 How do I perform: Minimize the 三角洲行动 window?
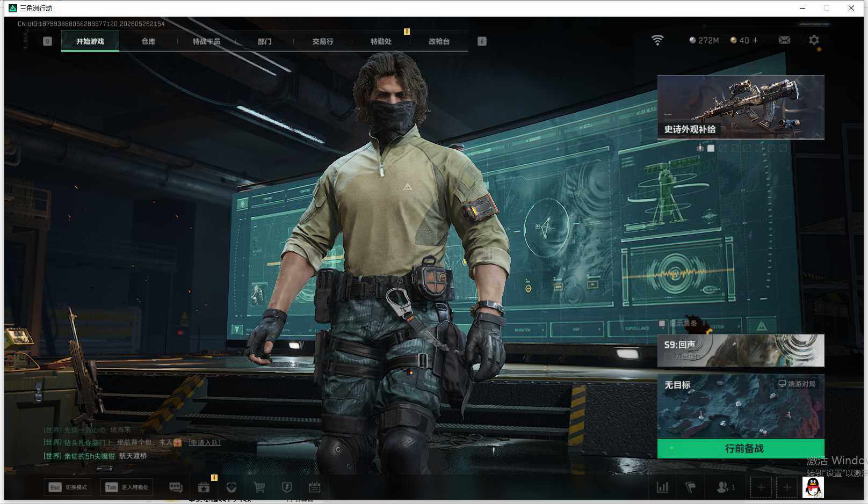click(x=802, y=8)
